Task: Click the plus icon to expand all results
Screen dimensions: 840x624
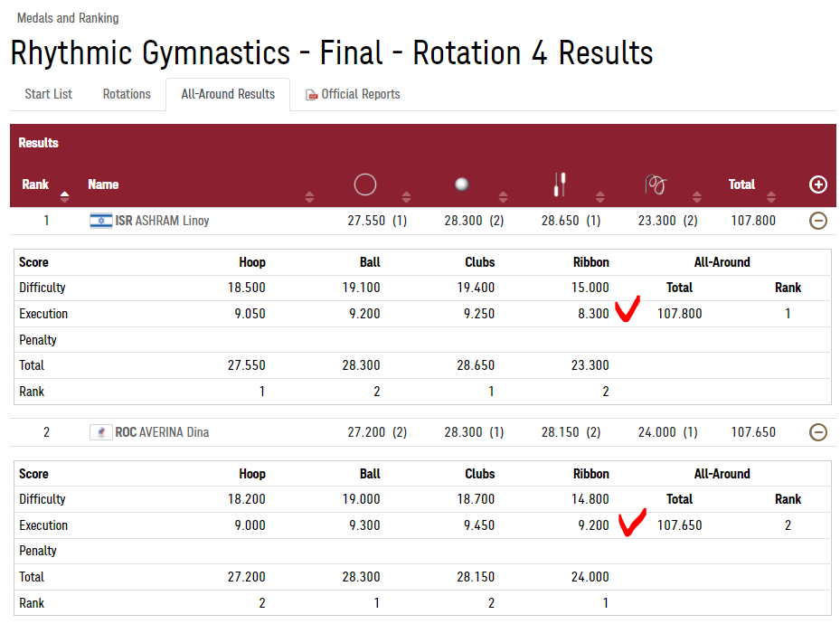Action: pyautogui.click(x=818, y=184)
